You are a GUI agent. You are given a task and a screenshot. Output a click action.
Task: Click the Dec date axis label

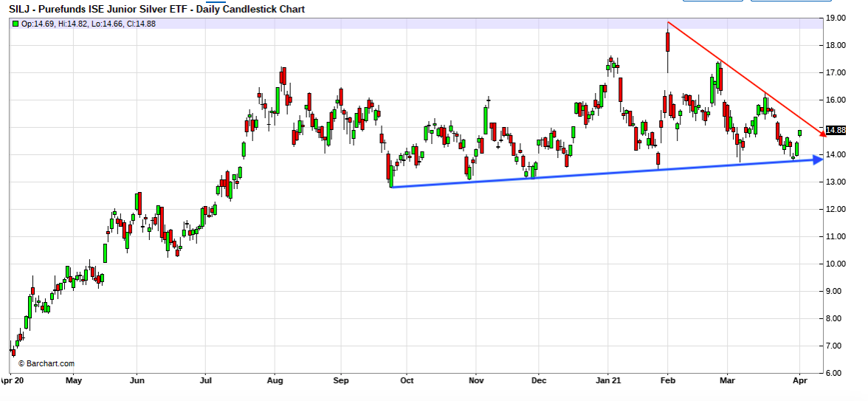(539, 380)
